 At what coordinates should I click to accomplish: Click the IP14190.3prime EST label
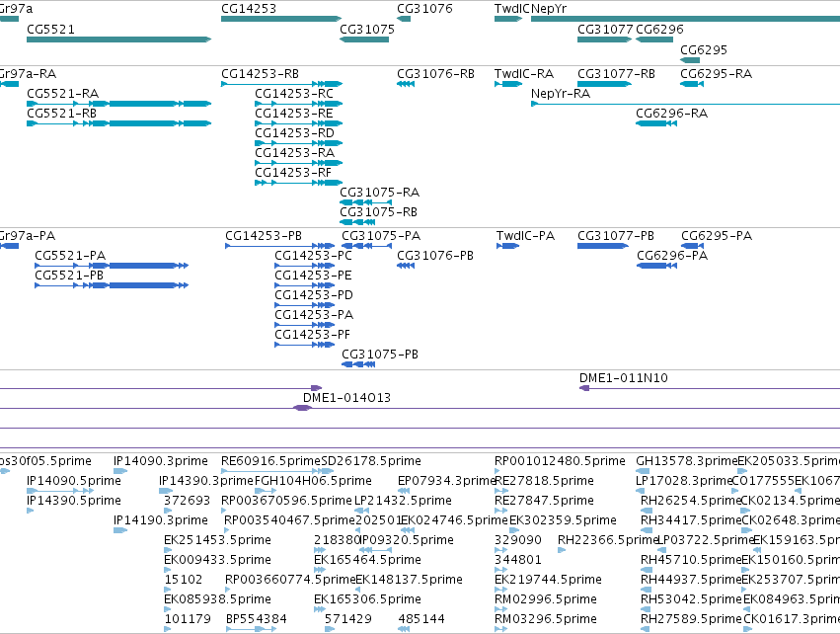coord(161,520)
